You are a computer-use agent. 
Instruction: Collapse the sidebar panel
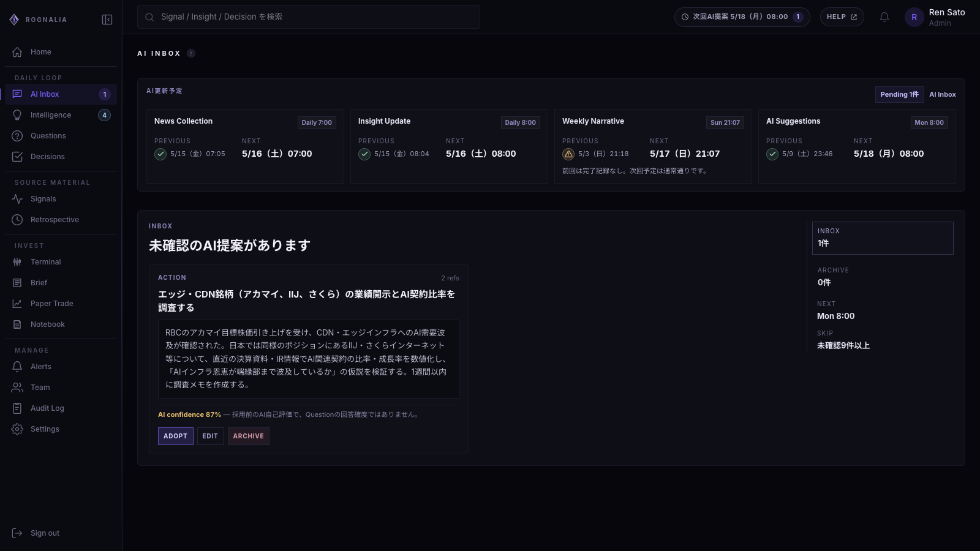pos(107,20)
